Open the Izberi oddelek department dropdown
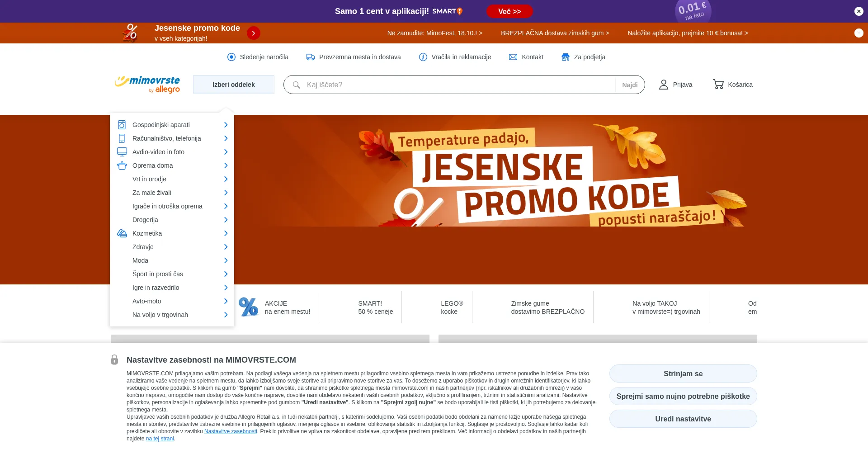This screenshot has width=868, height=449. click(x=234, y=85)
